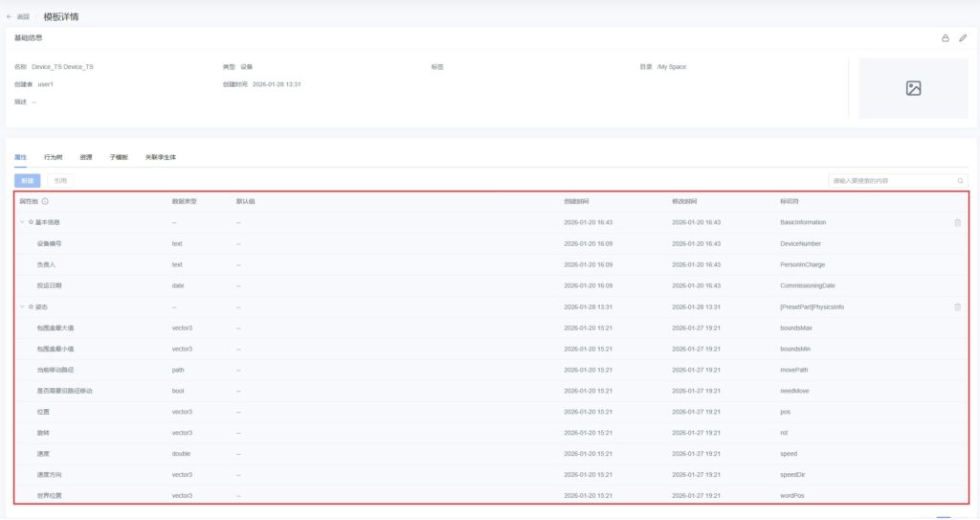Click the blue 新建 button
The image size is (980, 520).
pyautogui.click(x=27, y=180)
